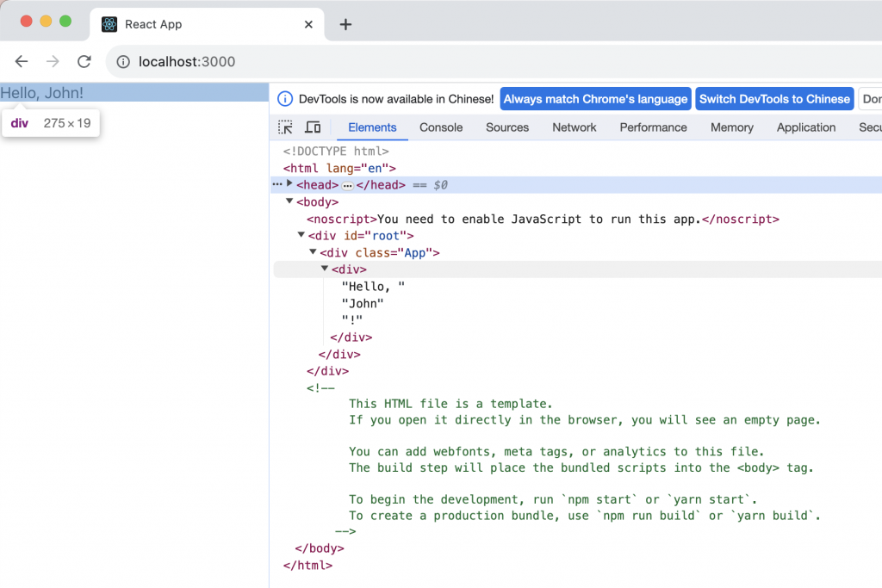This screenshot has height=588, width=882.
Task: Click the 'Hello, John!' page text
Action: click(x=41, y=93)
